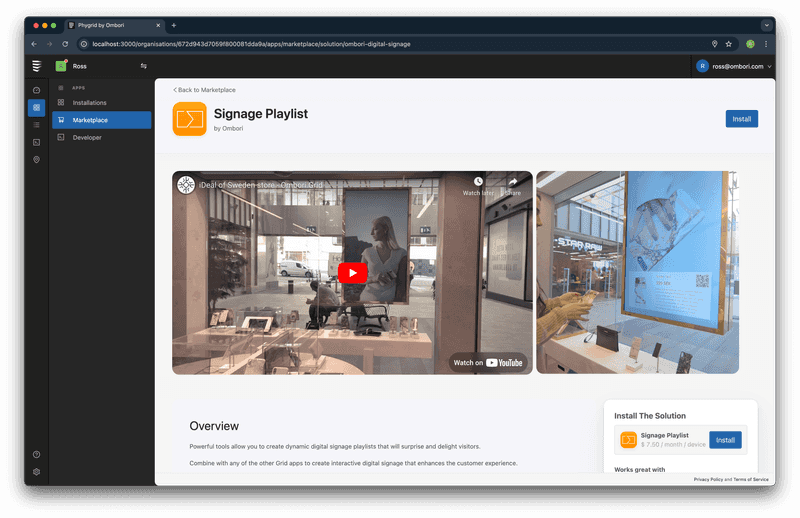Click the organisation switch arrows icon

coord(143,66)
